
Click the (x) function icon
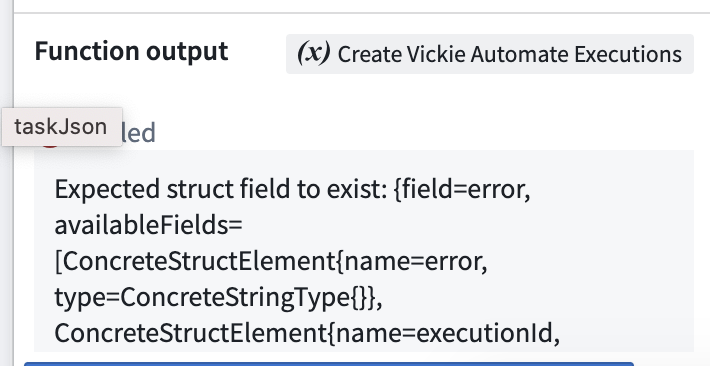pyautogui.click(x=313, y=53)
